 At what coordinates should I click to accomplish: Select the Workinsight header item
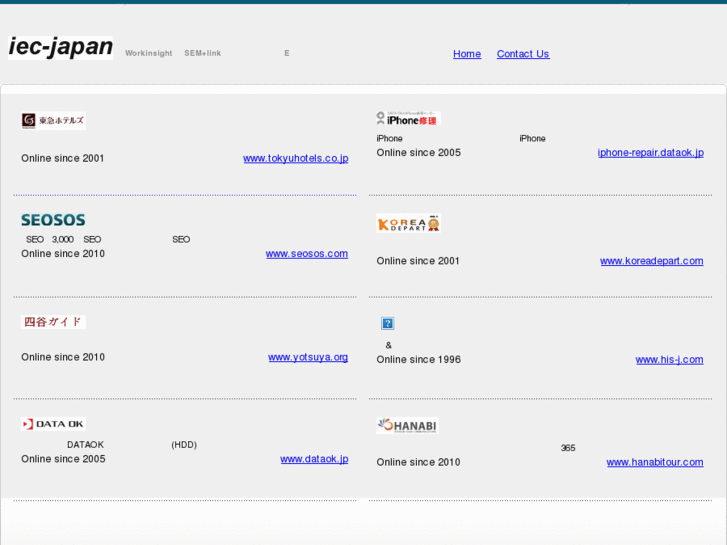pyautogui.click(x=149, y=53)
